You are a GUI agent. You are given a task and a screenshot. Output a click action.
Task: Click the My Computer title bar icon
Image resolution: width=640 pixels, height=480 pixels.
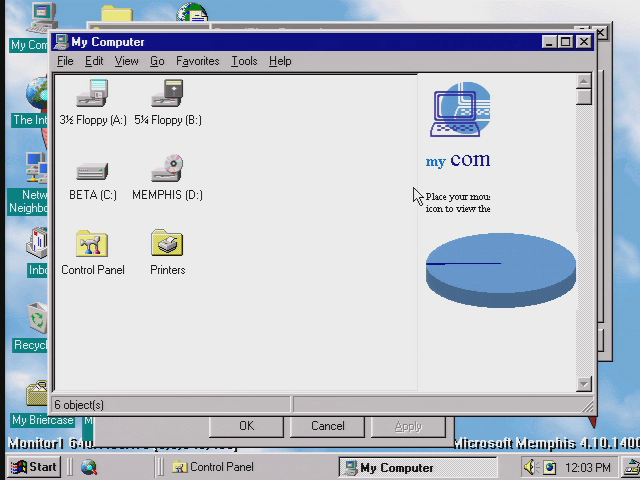[62, 42]
